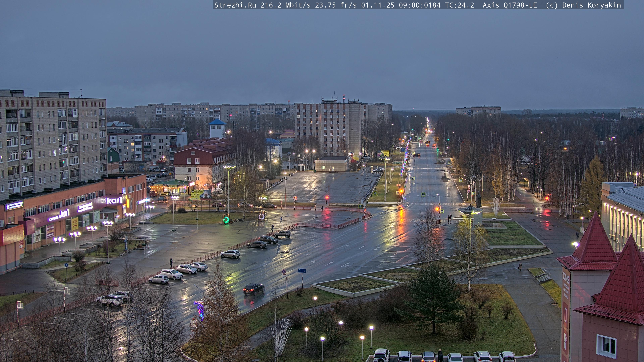
Task: Click the blue lane direction road sign
Action: [x=302, y=271]
